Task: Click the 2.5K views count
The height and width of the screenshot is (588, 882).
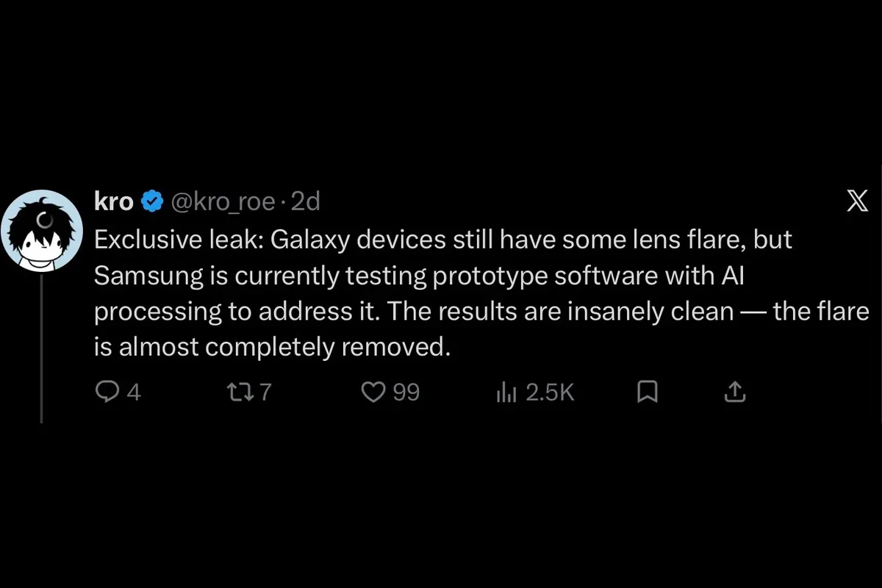Action: pos(550,392)
